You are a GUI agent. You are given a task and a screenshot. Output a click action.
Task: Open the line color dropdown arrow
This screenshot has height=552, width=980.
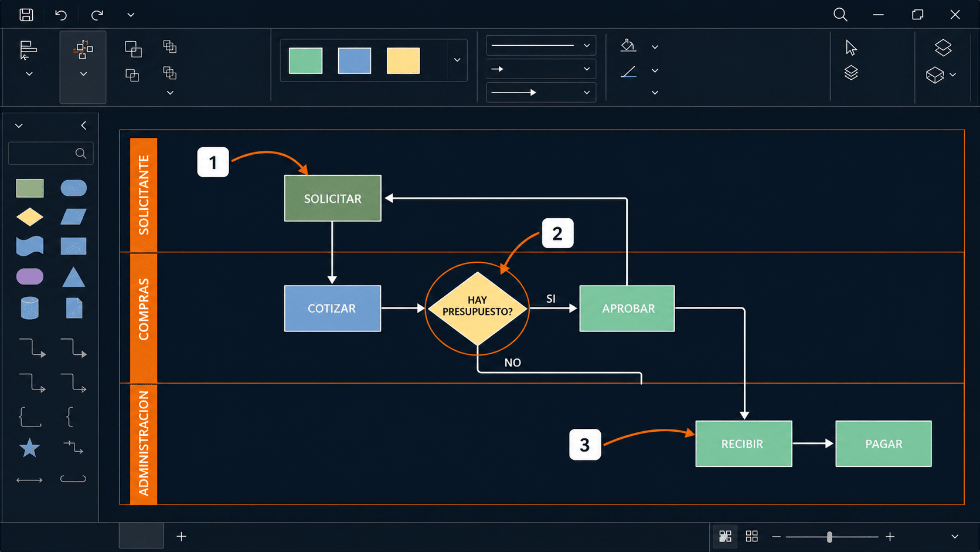coord(655,70)
